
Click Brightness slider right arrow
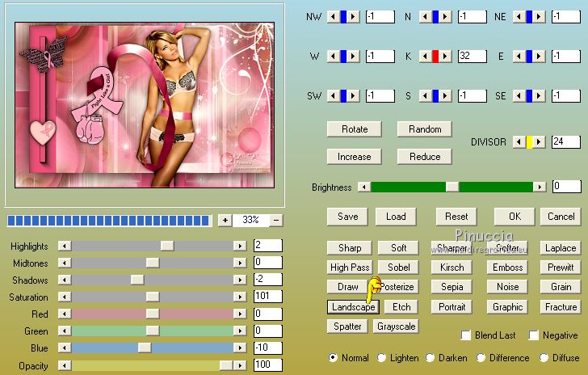point(540,187)
